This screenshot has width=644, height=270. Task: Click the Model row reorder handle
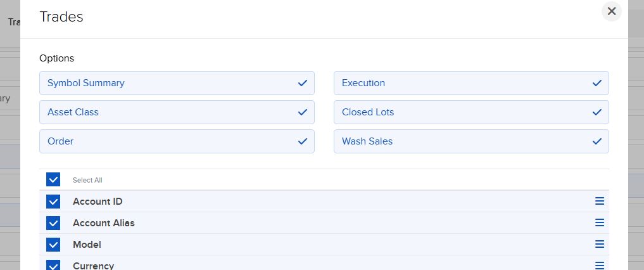coord(600,245)
